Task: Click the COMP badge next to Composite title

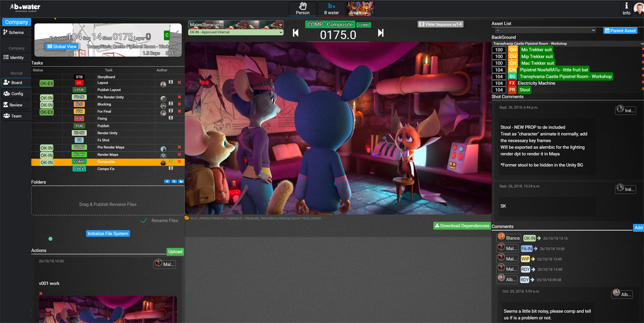Action: [x=364, y=25]
